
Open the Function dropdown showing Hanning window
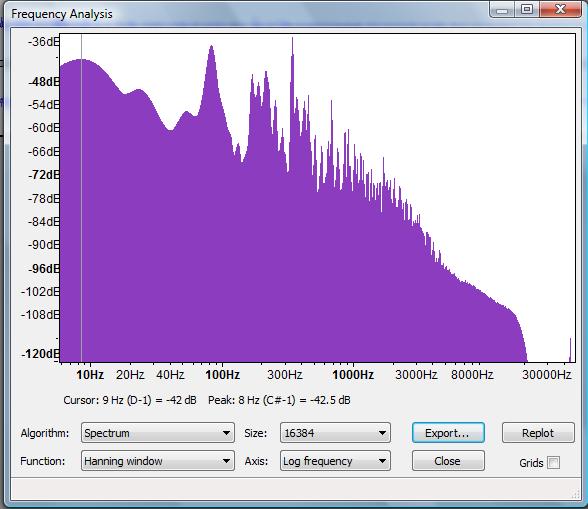coord(158,461)
